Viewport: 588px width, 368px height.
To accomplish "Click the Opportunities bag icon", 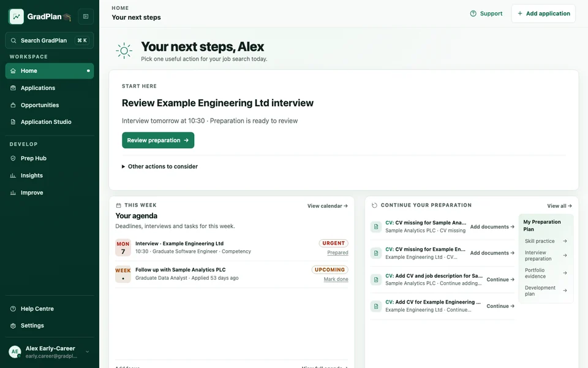I will [13, 105].
